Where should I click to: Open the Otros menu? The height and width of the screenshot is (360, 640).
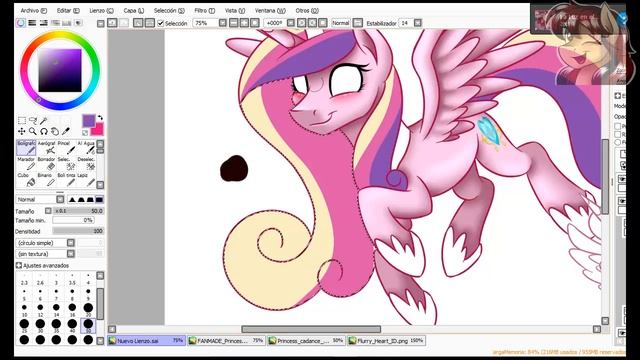tap(307, 10)
